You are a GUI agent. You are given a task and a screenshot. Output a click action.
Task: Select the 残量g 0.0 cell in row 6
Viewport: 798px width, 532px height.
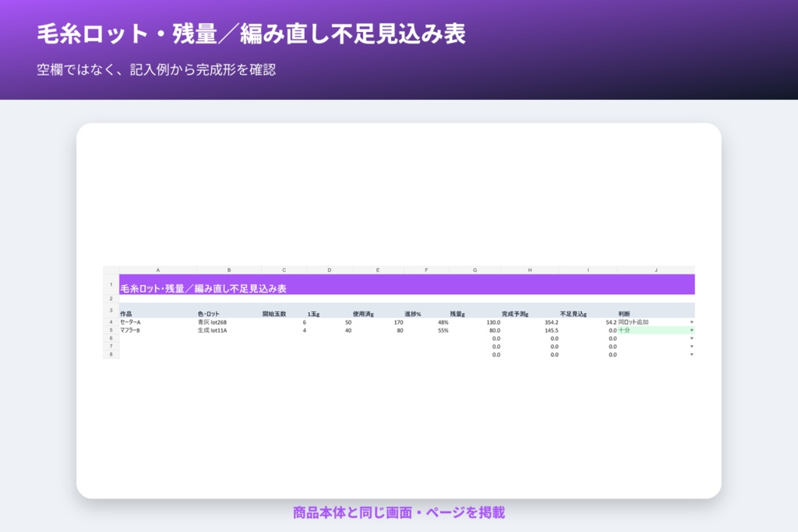coord(475,338)
